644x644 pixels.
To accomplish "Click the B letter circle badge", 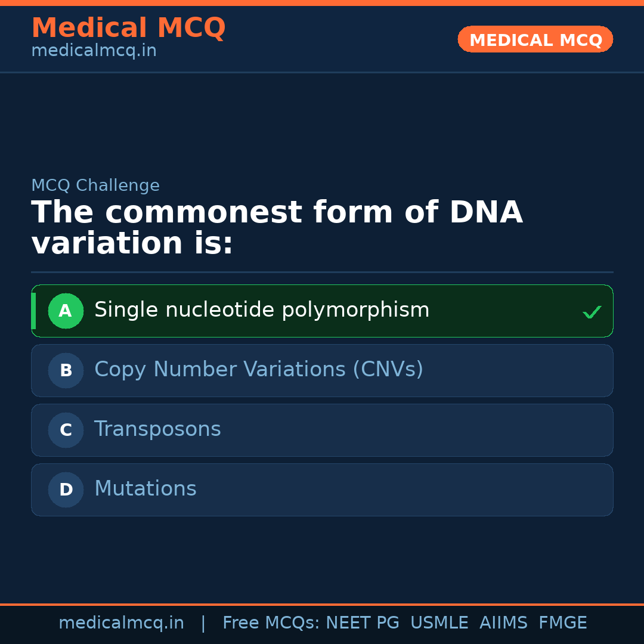I will click(66, 370).
